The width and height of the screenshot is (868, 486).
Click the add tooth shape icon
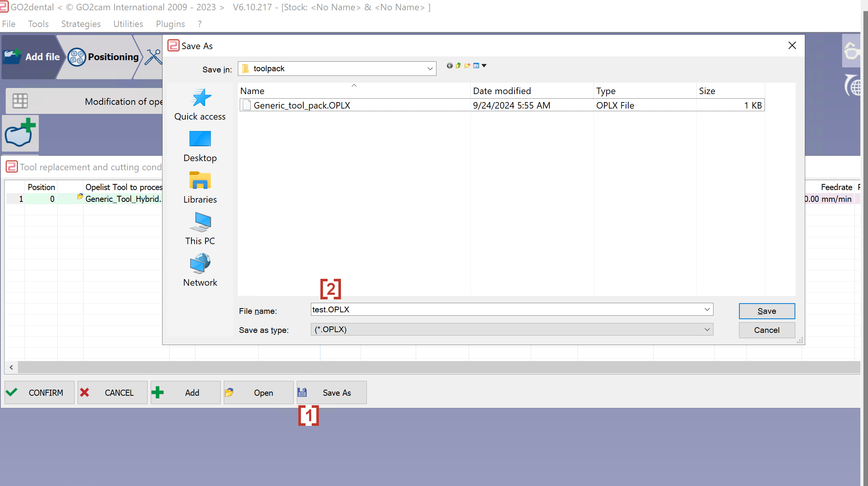[20, 133]
